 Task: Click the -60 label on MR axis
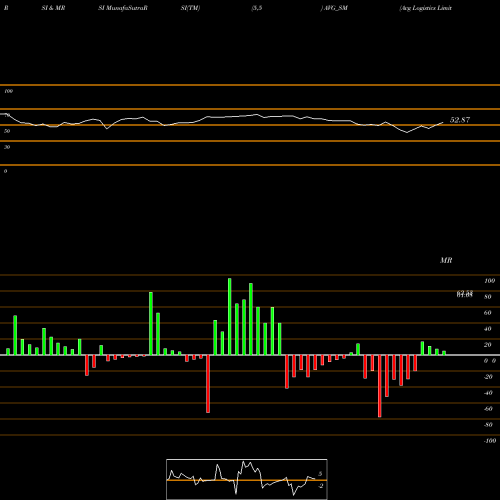pyautogui.click(x=488, y=409)
